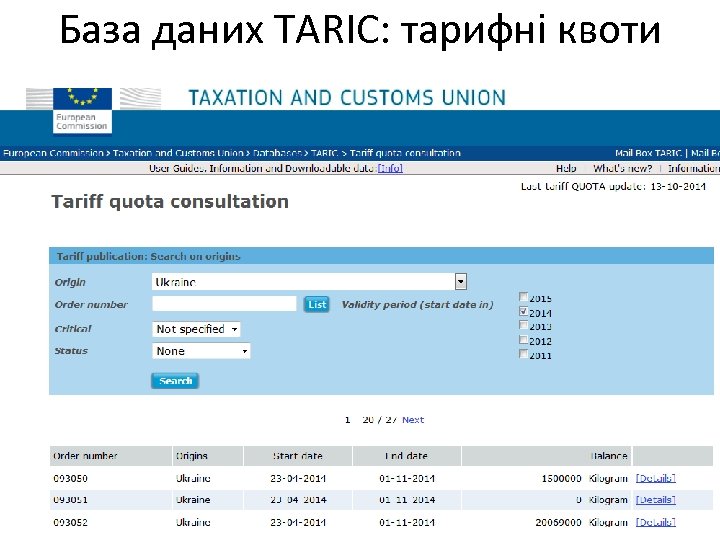The width and height of the screenshot is (720, 540).
Task: Open the Info link for user guides
Action: coord(390,168)
